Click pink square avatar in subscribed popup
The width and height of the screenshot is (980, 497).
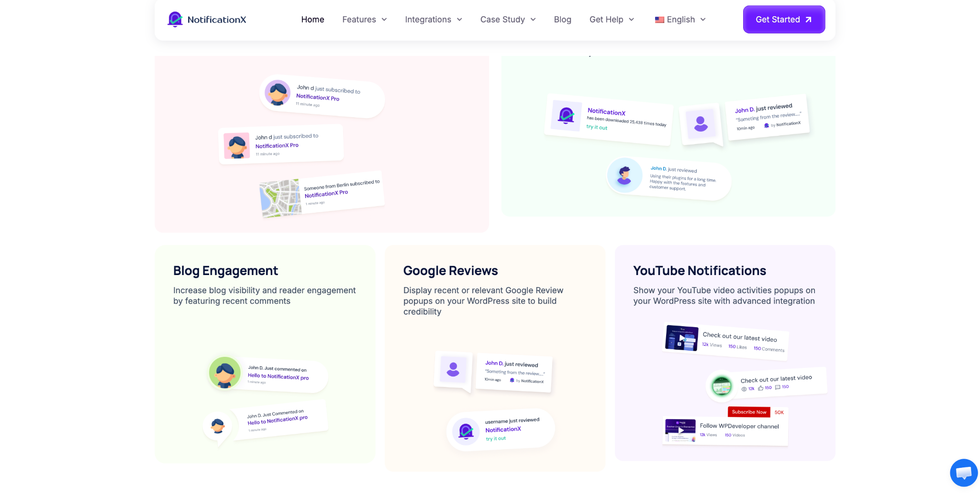(x=237, y=146)
